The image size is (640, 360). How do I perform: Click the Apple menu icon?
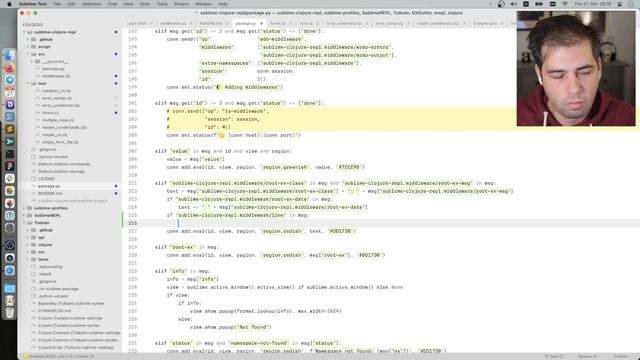click(x=9, y=4)
